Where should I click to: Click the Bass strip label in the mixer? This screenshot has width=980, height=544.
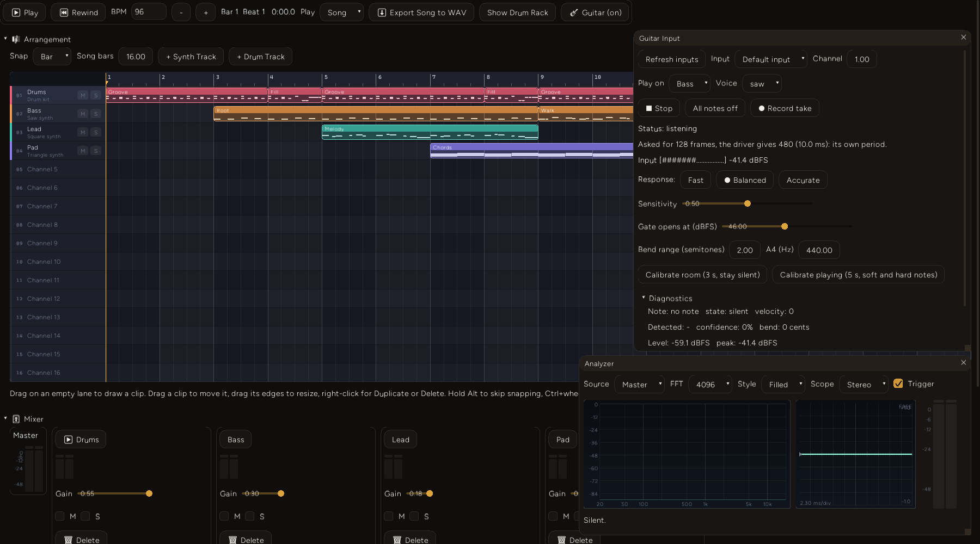[236, 439]
